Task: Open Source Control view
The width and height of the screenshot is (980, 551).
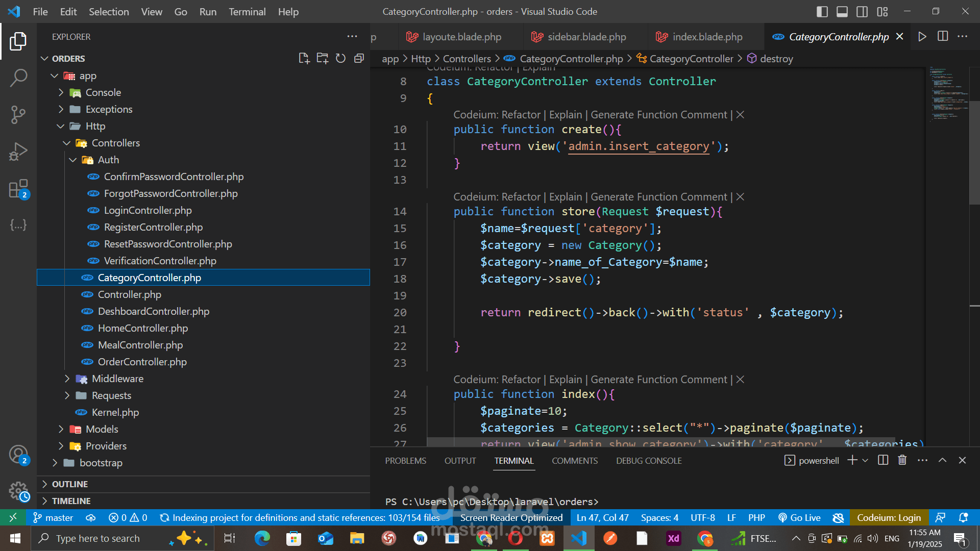Action: (18, 115)
